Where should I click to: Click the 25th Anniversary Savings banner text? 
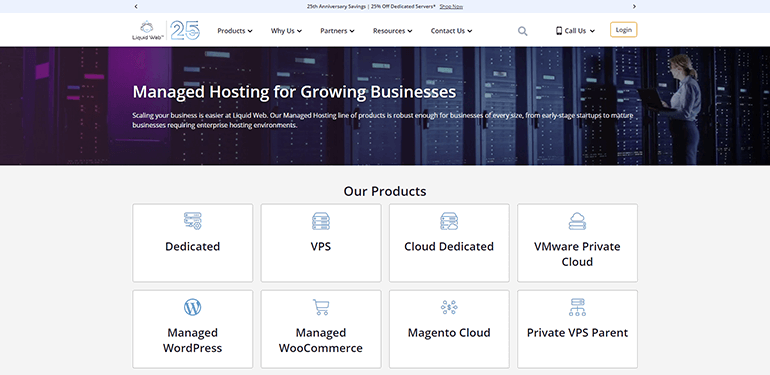pyautogui.click(x=371, y=6)
